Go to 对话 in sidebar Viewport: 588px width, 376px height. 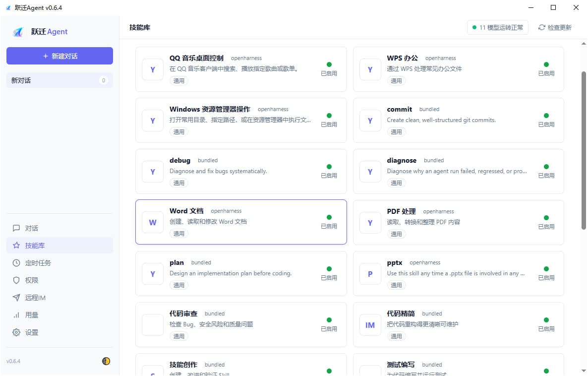click(59, 228)
